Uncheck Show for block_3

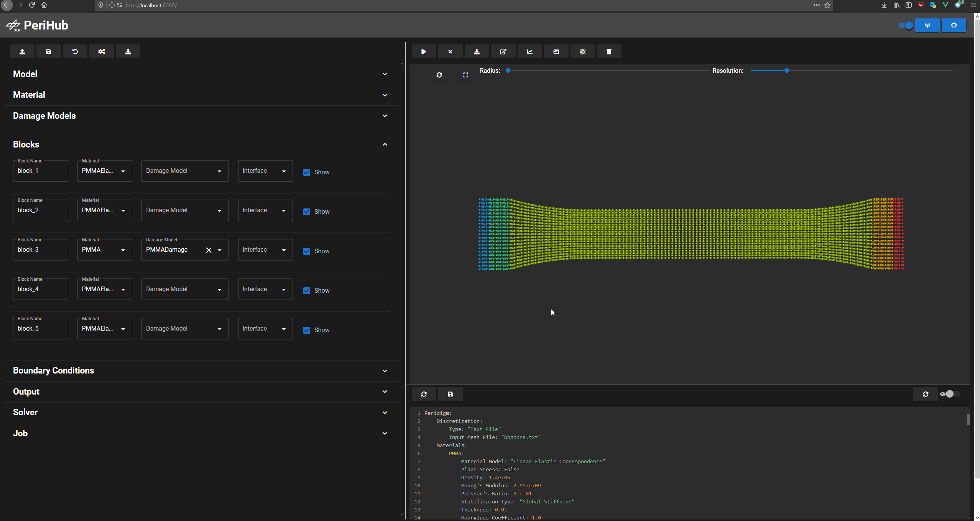point(307,251)
